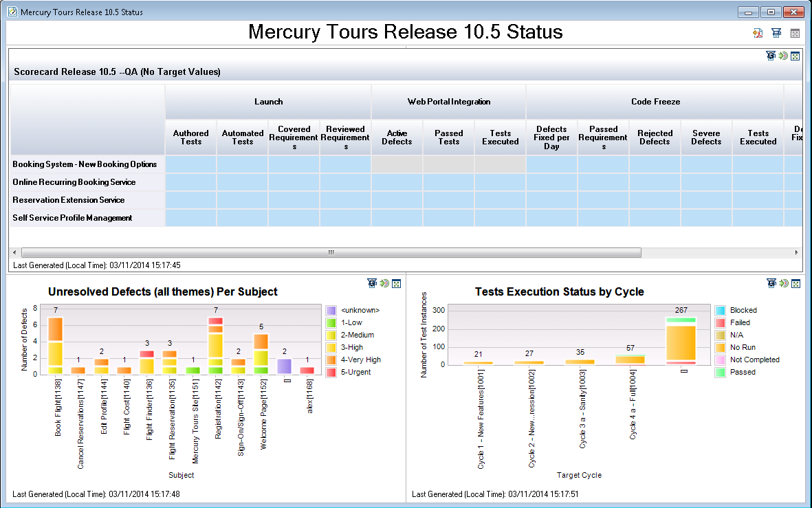The width and height of the screenshot is (812, 508).
Task: Click the 1-Low green legend swatch
Action: click(x=331, y=322)
